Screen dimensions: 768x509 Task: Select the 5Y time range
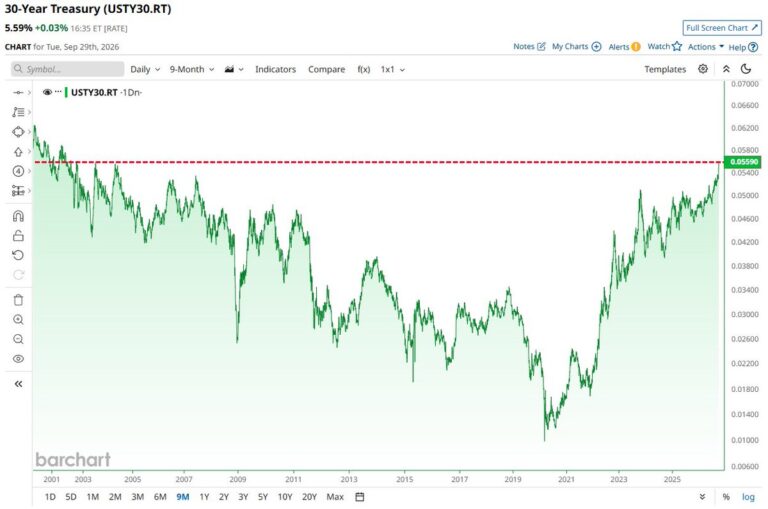coord(263,497)
